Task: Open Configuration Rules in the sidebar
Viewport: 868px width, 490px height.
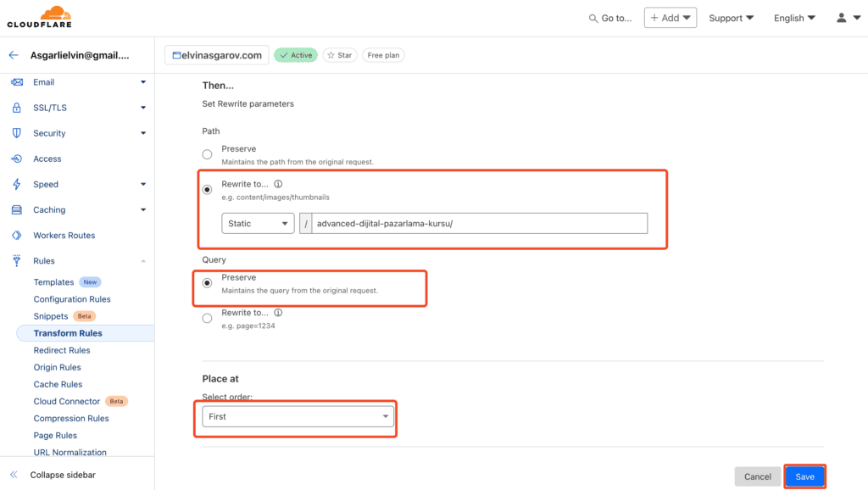Action: 72,299
